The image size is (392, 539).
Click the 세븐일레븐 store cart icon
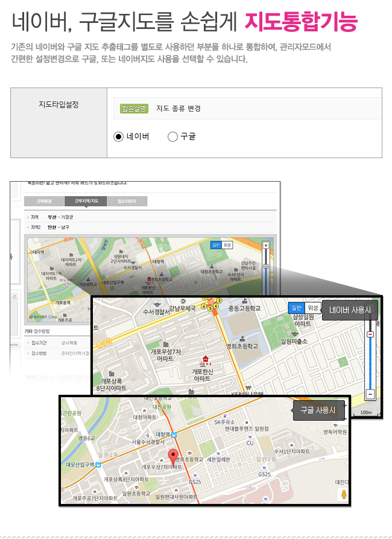[x=218, y=454]
